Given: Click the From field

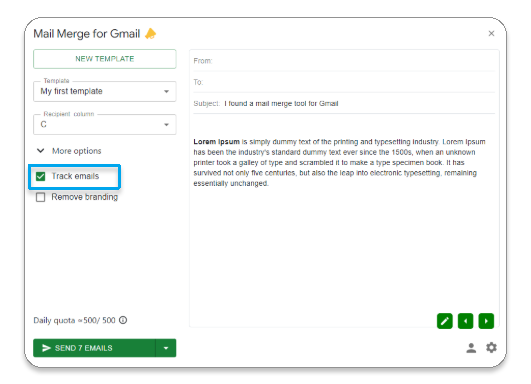Looking at the screenshot, I should point(344,61).
